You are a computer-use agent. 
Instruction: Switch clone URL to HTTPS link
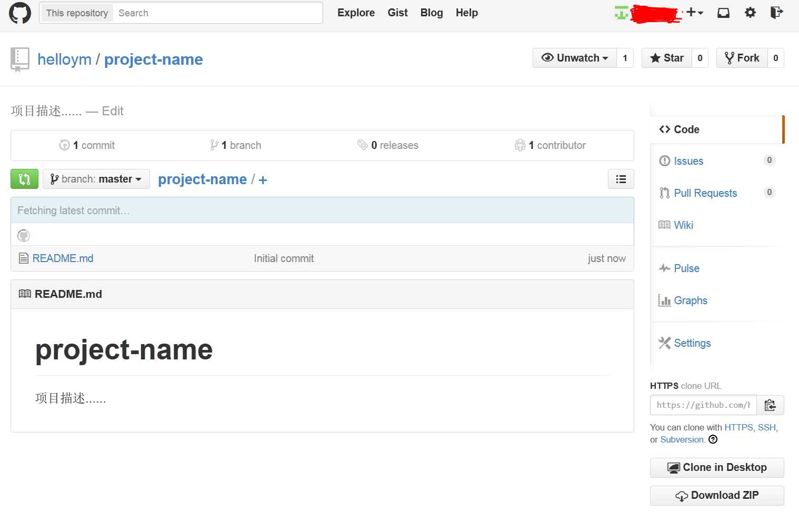click(x=738, y=427)
